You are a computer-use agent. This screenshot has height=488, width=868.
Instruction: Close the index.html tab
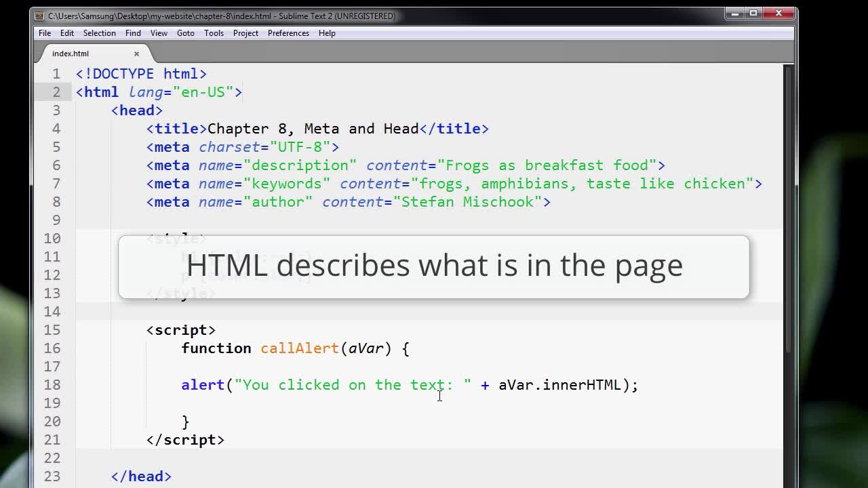136,54
